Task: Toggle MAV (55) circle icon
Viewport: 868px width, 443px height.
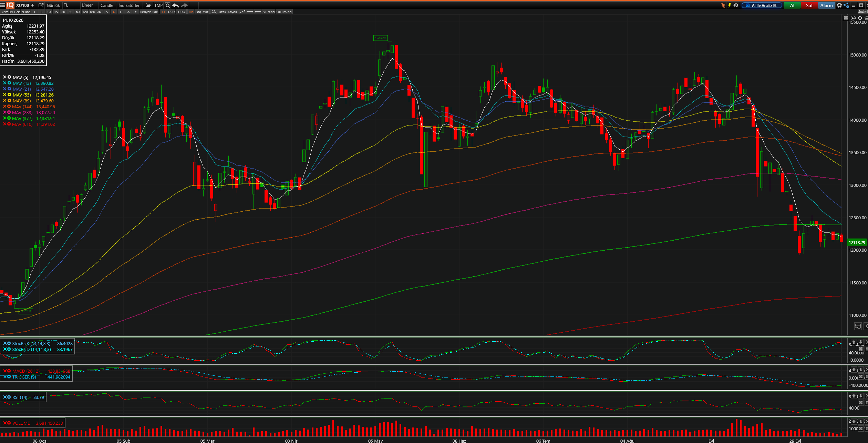Action: click(9, 95)
